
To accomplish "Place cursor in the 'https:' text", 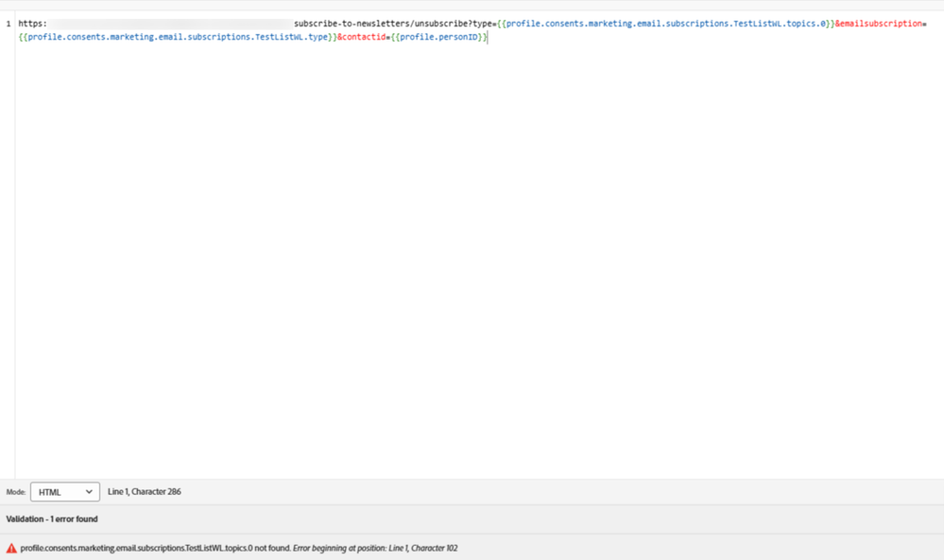I will coord(32,24).
